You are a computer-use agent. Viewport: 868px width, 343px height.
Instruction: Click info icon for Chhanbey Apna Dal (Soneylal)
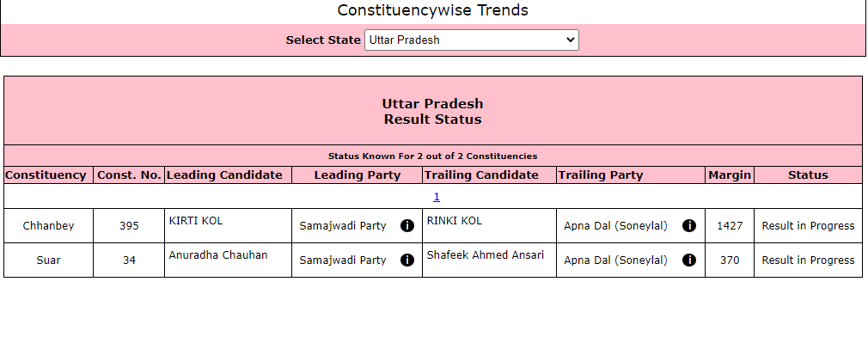(x=689, y=225)
